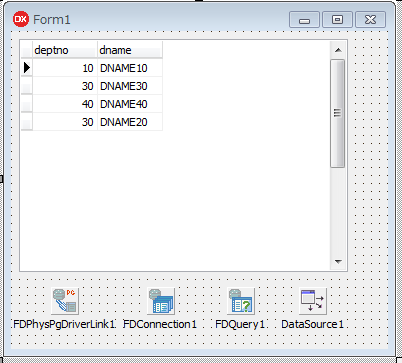The image size is (402, 363).
Task: Click the current-row arrow indicator
Action: coord(27,68)
